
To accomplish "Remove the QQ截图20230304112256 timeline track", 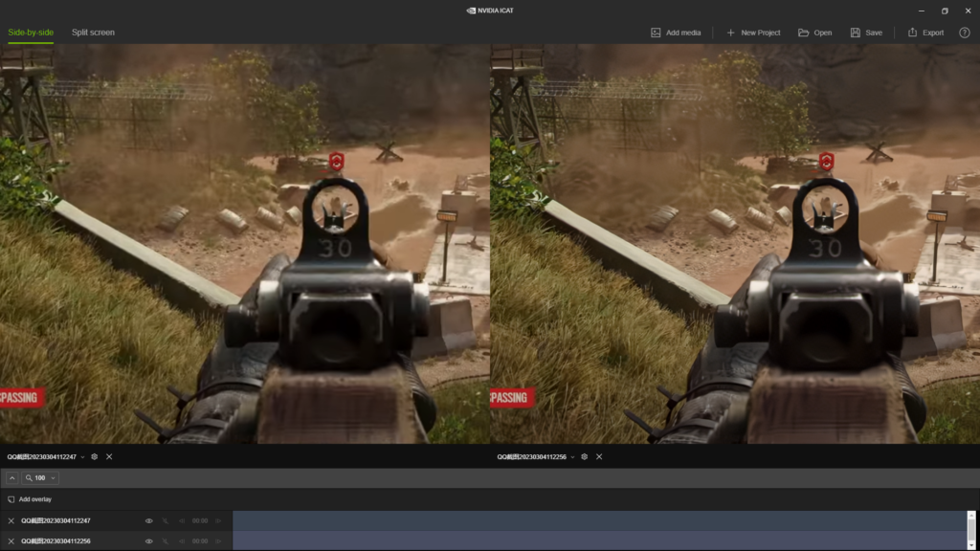I will (11, 541).
